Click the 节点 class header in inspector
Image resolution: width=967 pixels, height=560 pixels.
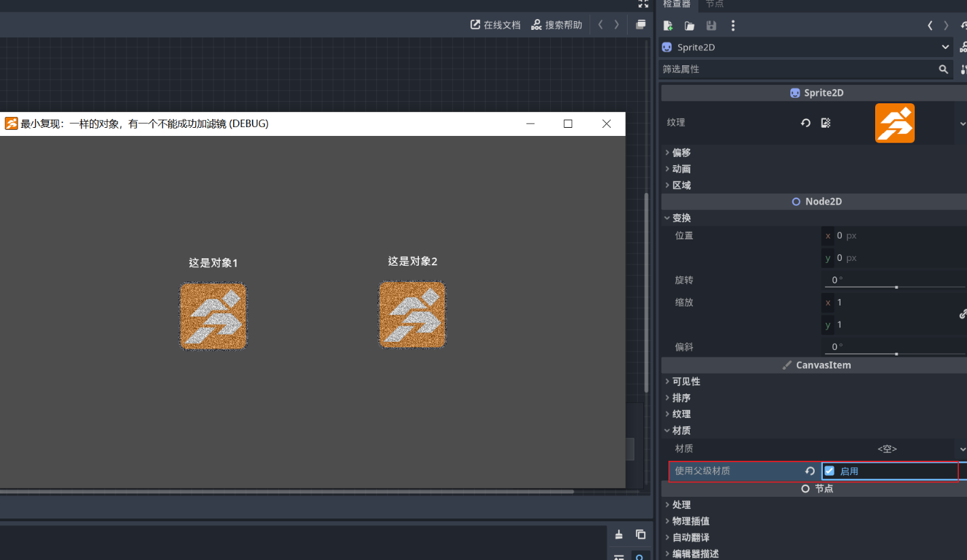click(x=814, y=489)
